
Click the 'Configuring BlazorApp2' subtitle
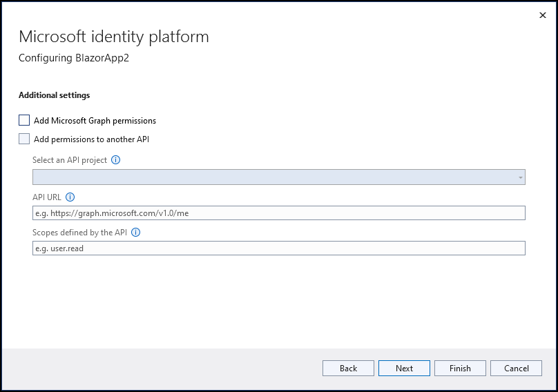pyautogui.click(x=74, y=58)
